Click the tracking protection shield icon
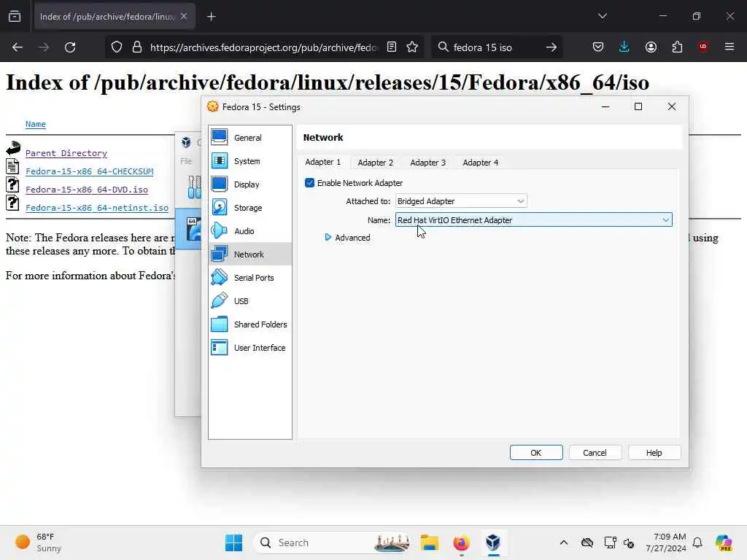 click(117, 47)
